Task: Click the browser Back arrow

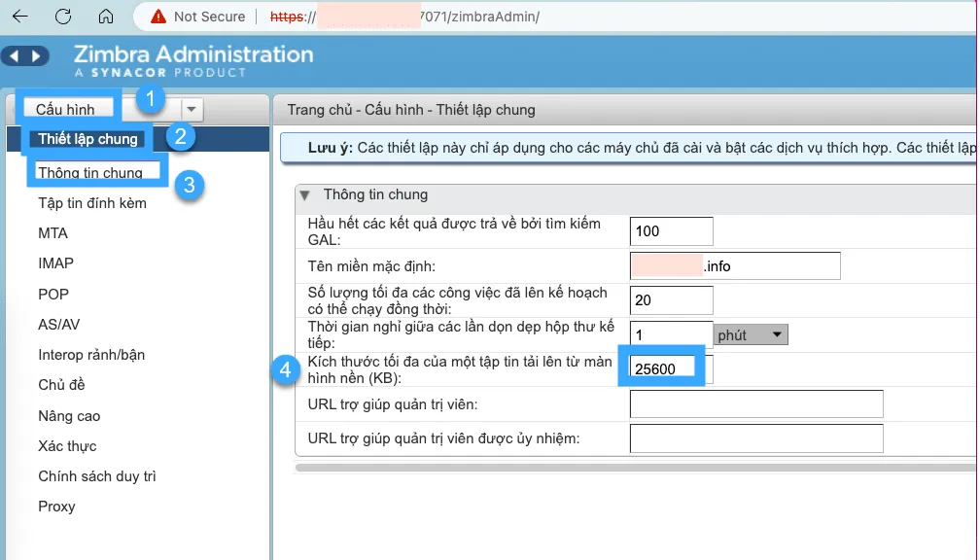Action: point(20,17)
